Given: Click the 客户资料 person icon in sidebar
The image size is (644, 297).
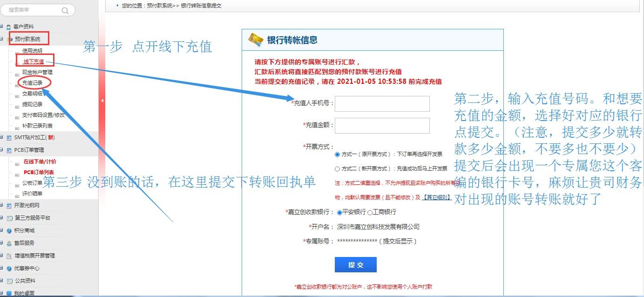Looking at the screenshot, I should click(9, 27).
